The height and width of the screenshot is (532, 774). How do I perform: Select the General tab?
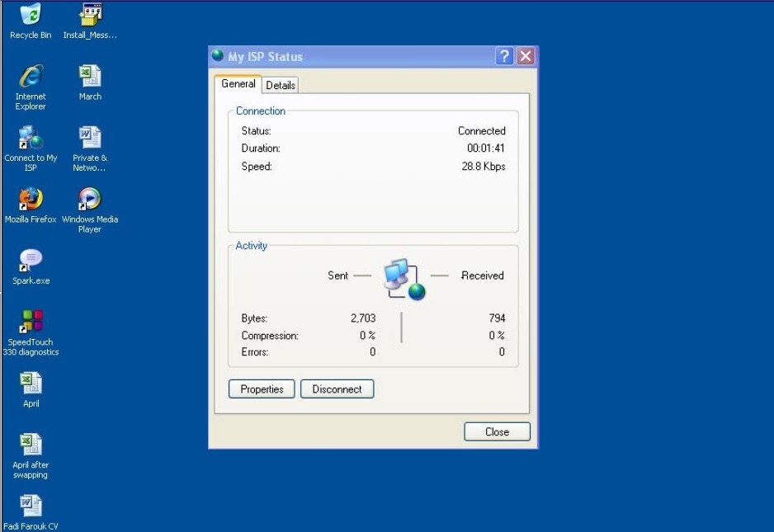click(x=238, y=83)
